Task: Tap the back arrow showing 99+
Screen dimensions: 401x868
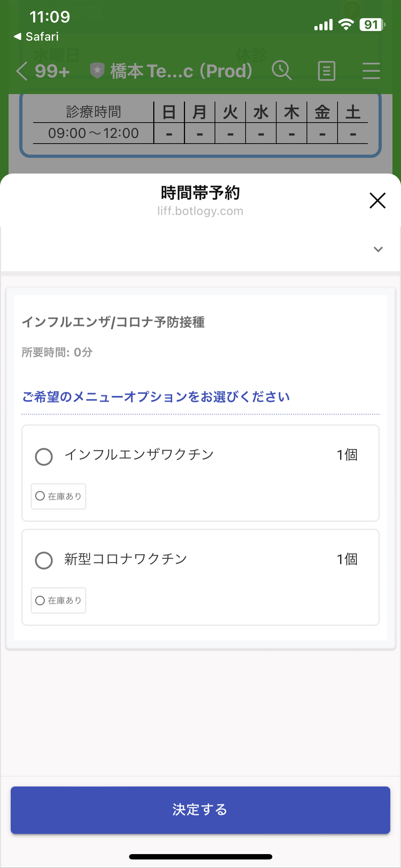Action: click(x=43, y=71)
